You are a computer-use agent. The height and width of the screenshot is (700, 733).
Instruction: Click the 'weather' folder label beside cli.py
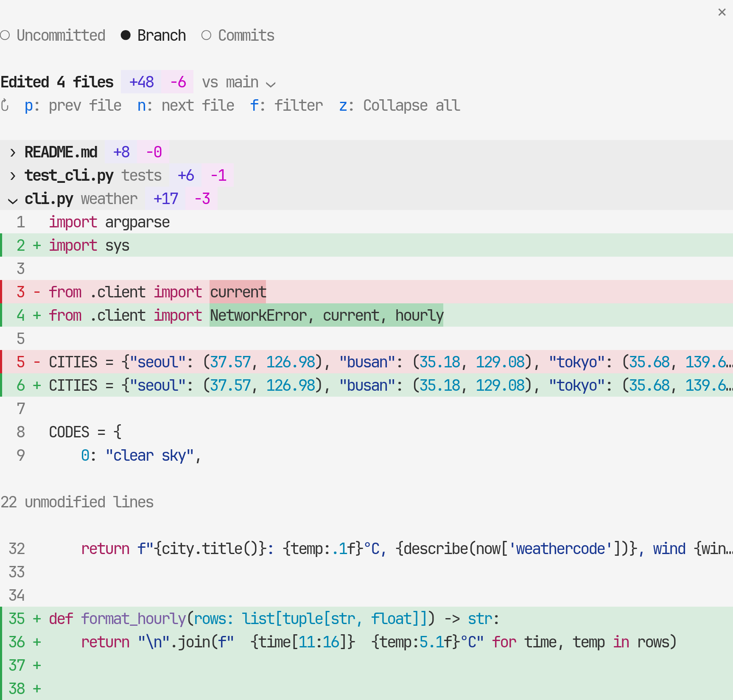[x=109, y=199]
